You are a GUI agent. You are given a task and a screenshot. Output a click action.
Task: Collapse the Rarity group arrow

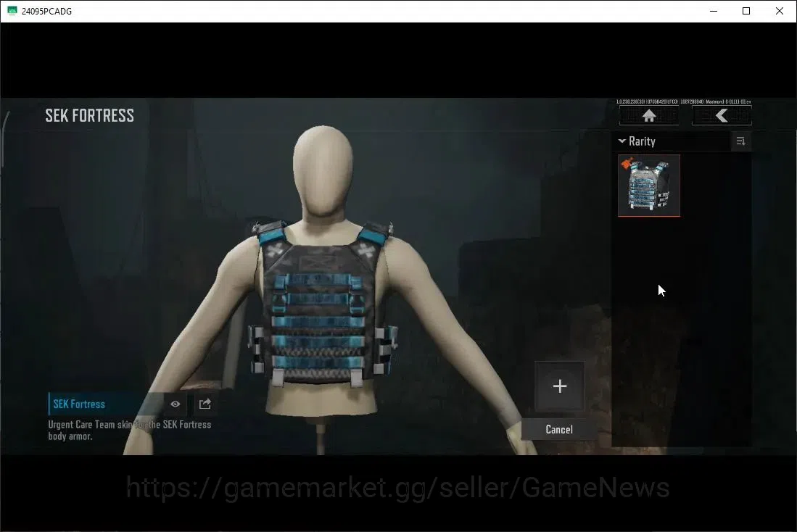click(x=622, y=141)
